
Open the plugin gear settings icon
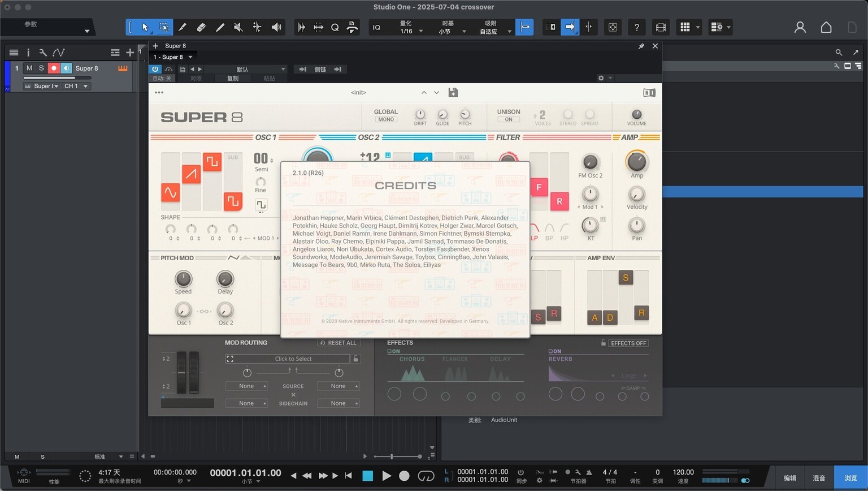click(x=601, y=78)
